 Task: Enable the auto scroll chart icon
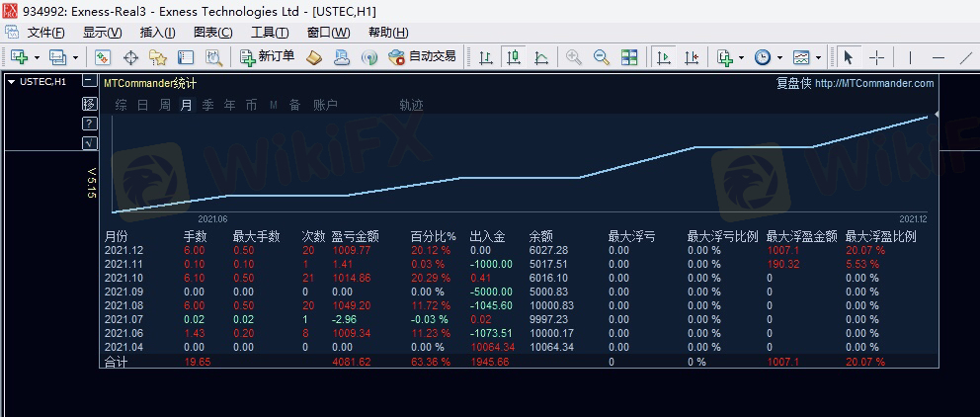(663, 57)
